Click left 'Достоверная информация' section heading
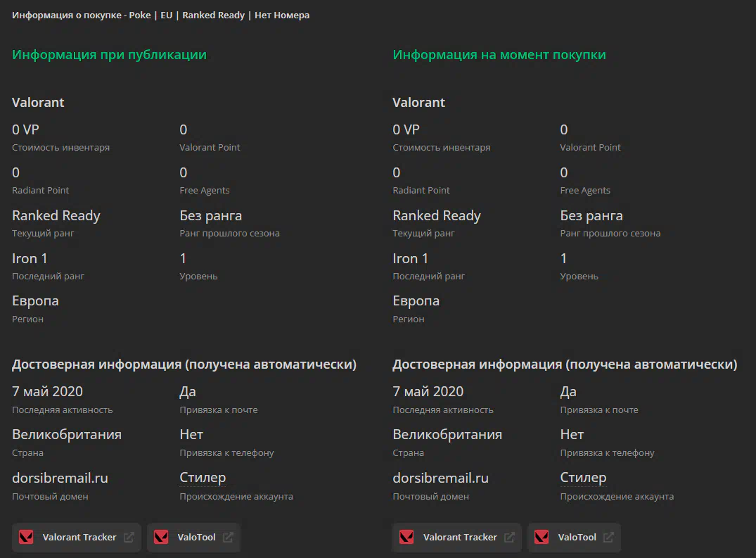Viewport: 756px width, 558px height. (x=184, y=364)
